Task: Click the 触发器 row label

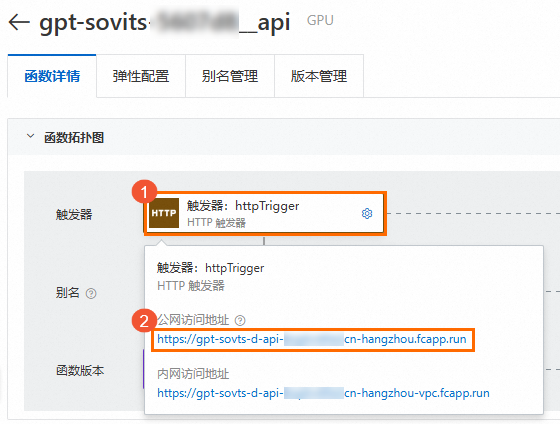Action: pyautogui.click(x=74, y=214)
